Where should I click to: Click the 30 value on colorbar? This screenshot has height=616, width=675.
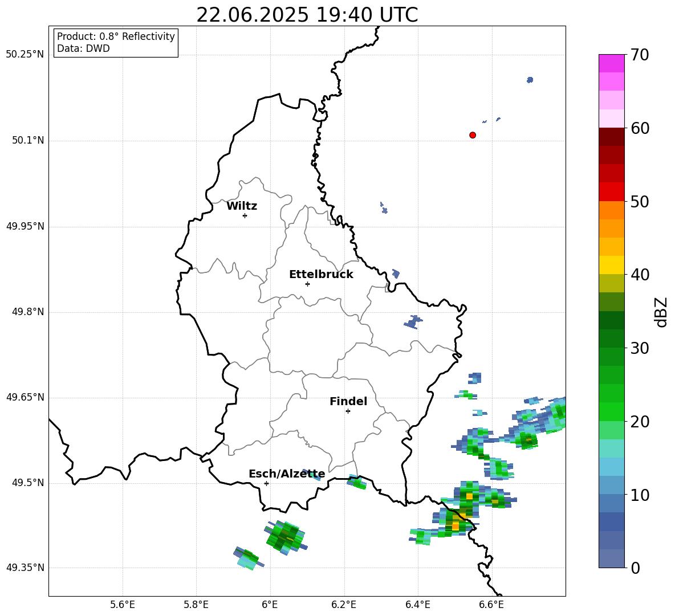click(x=640, y=348)
